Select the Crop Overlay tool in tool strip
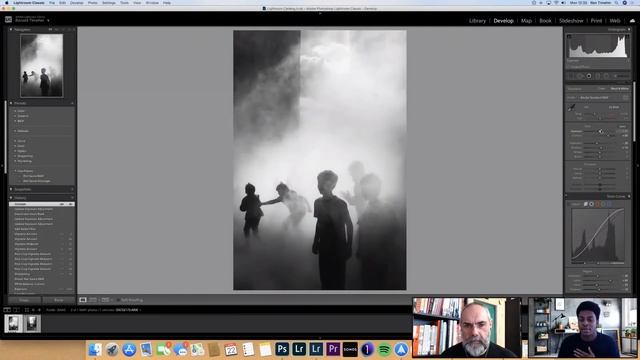Viewport: 640px width, 360px height. tap(571, 76)
